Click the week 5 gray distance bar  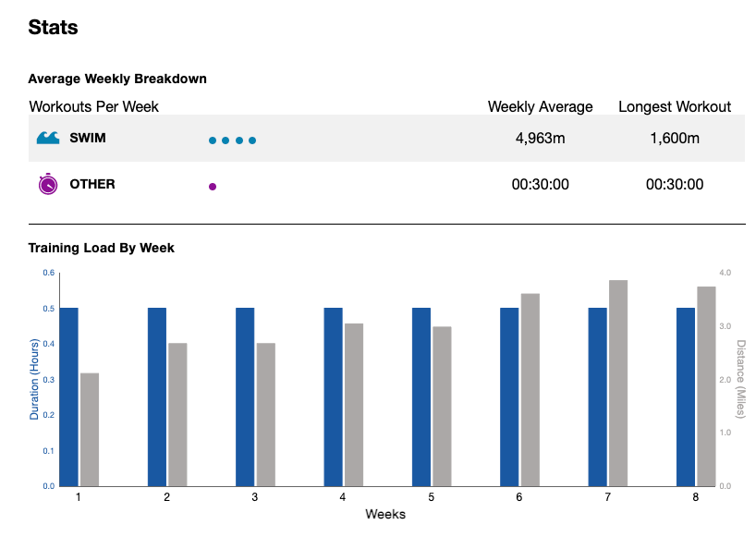click(x=442, y=406)
